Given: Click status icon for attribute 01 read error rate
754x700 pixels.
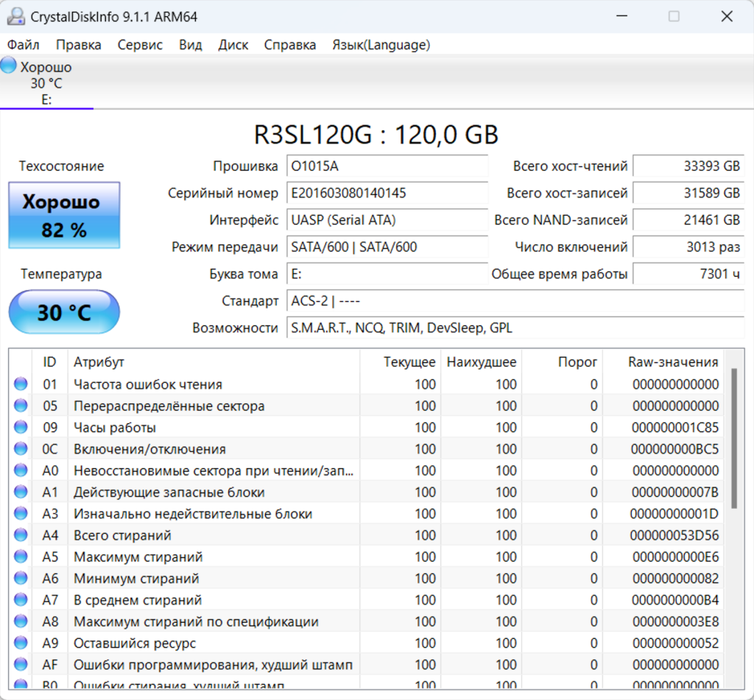Looking at the screenshot, I should coord(21,384).
